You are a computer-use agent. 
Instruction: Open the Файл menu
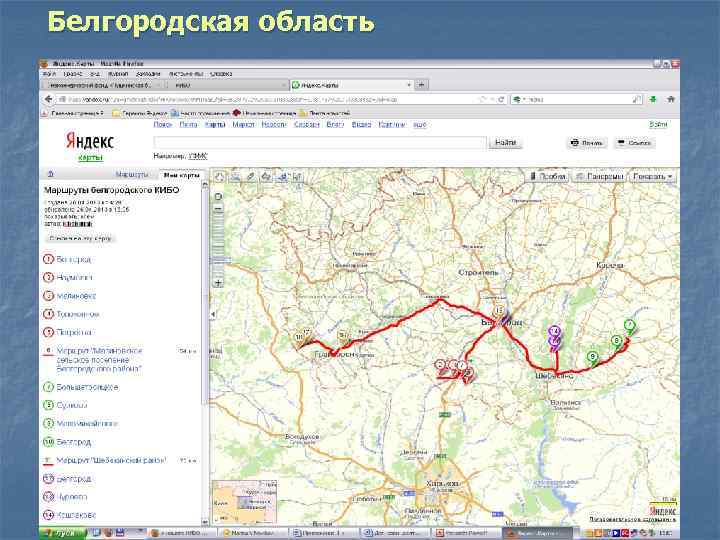[x=49, y=73]
